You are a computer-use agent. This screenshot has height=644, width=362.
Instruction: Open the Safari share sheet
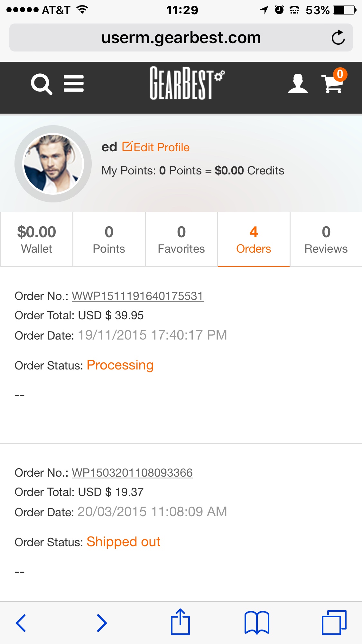[180, 622]
